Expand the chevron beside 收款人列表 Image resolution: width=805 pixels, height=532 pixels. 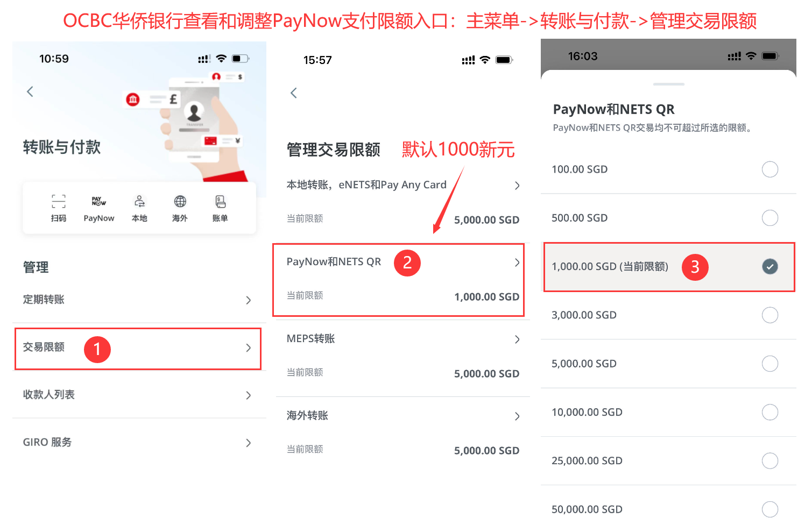click(249, 395)
